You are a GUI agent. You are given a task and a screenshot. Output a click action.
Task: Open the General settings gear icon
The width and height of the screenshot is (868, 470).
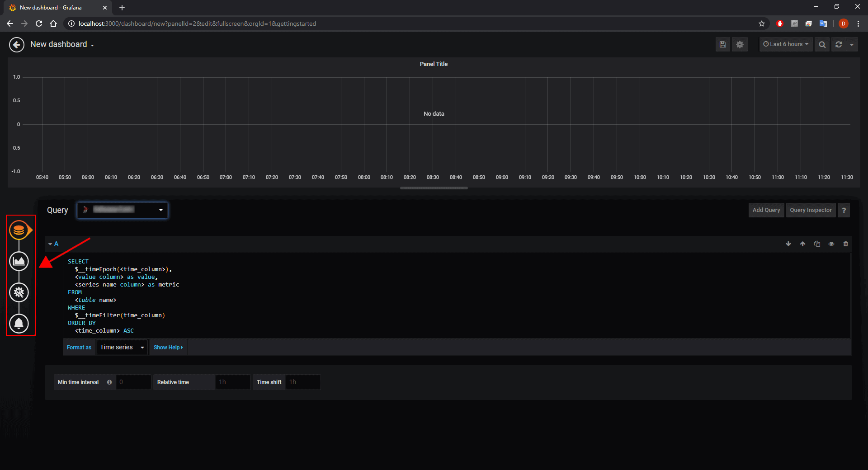(x=19, y=292)
